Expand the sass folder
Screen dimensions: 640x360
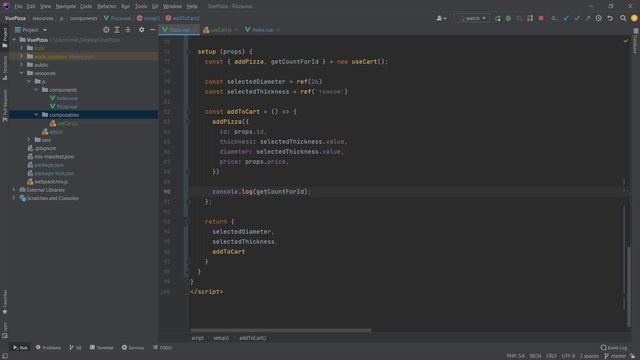click(29, 140)
